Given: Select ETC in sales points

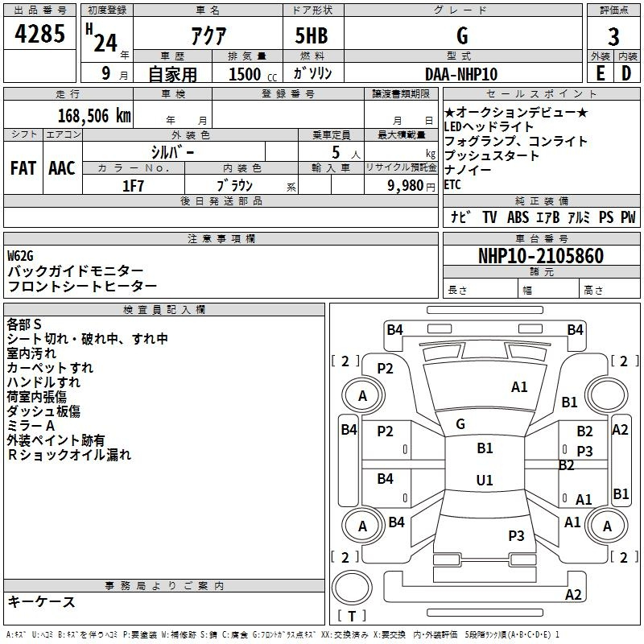Looking at the screenshot, I should click(x=452, y=185).
